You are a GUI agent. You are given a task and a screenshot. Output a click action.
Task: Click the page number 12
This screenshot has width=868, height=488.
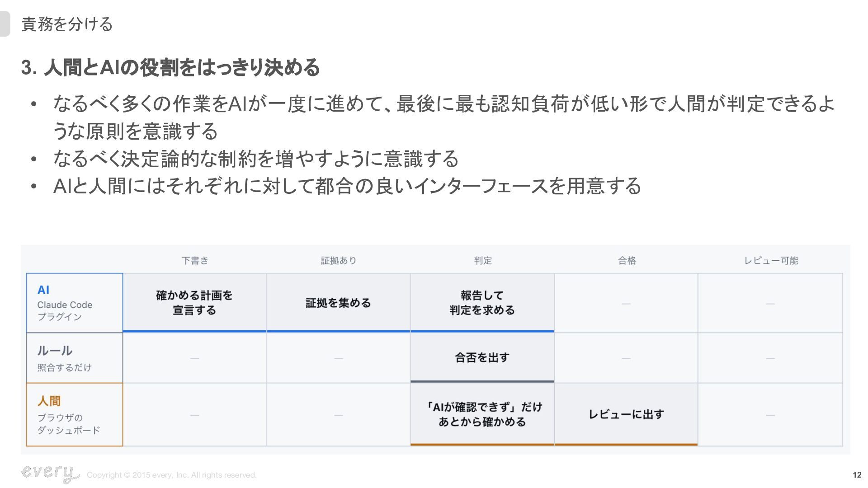pos(857,475)
